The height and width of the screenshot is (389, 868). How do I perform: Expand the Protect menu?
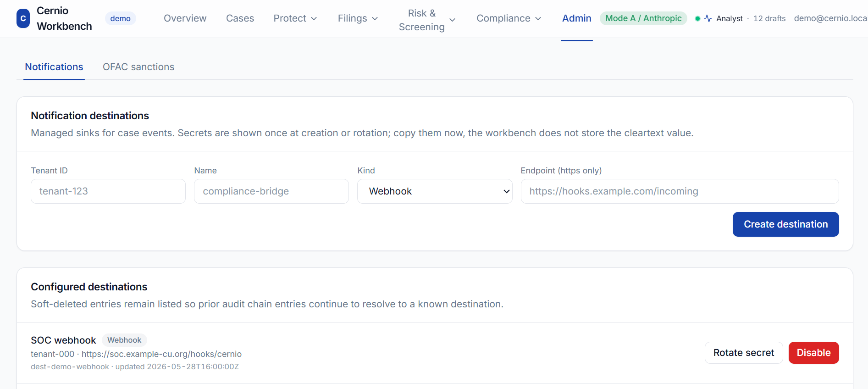[x=295, y=18]
